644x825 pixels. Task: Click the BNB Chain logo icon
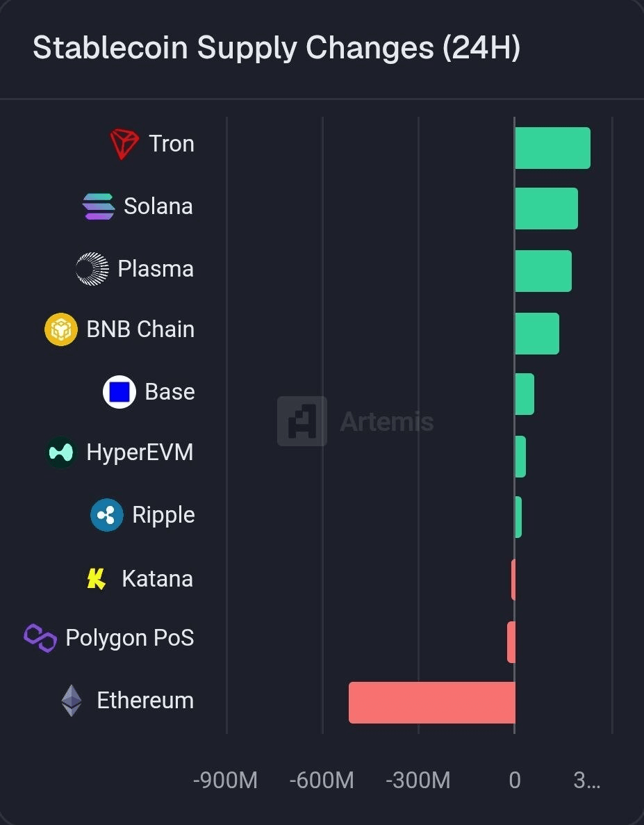tap(61, 329)
